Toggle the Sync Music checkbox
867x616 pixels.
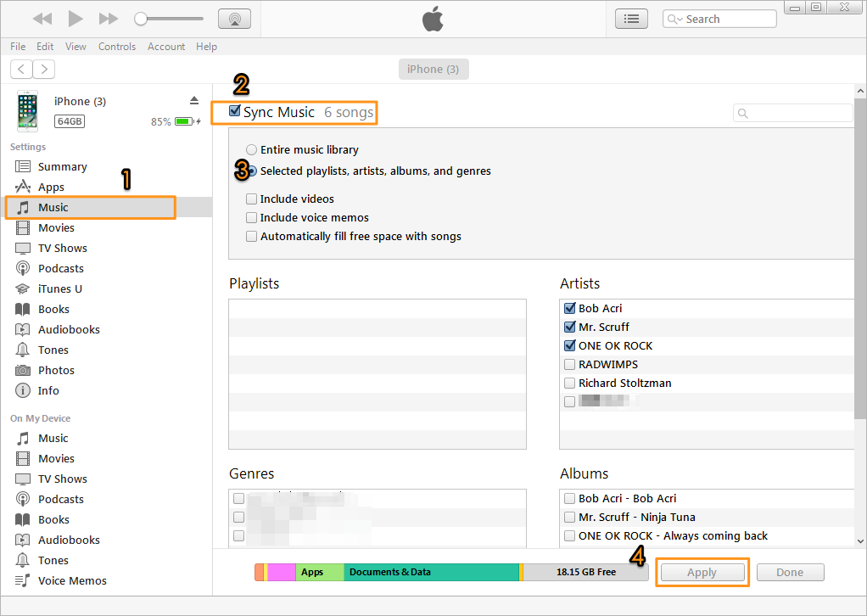click(x=234, y=111)
